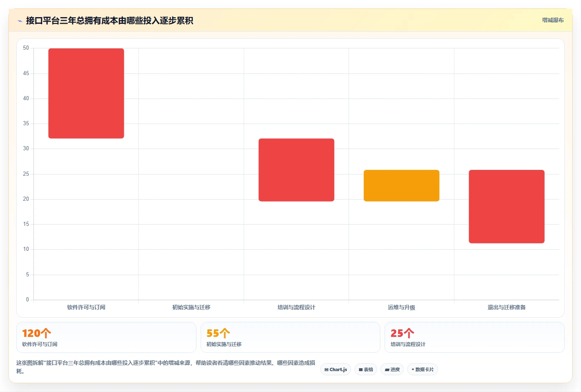Click the 增减瀑布 badge in the header
This screenshot has width=581, height=392.
tap(553, 20)
